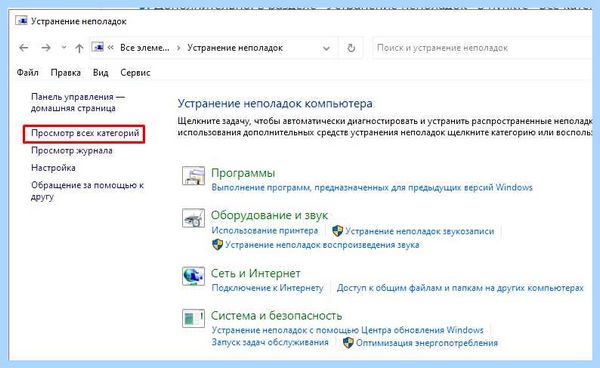Go up one level with the Up arrow
The image size is (600, 368).
pyautogui.click(x=79, y=48)
